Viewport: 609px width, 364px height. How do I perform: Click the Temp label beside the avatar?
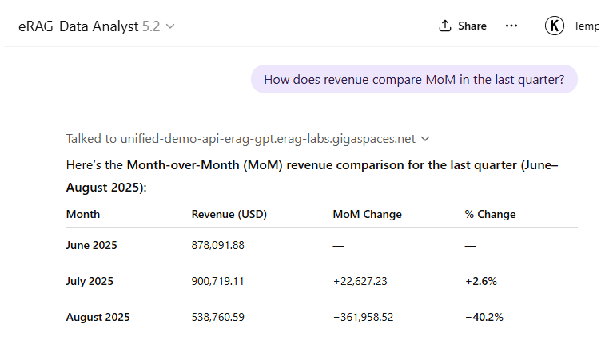tap(587, 26)
